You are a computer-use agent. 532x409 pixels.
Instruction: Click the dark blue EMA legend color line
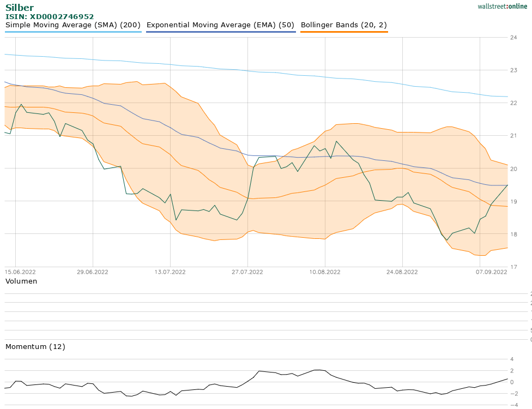pos(221,32)
